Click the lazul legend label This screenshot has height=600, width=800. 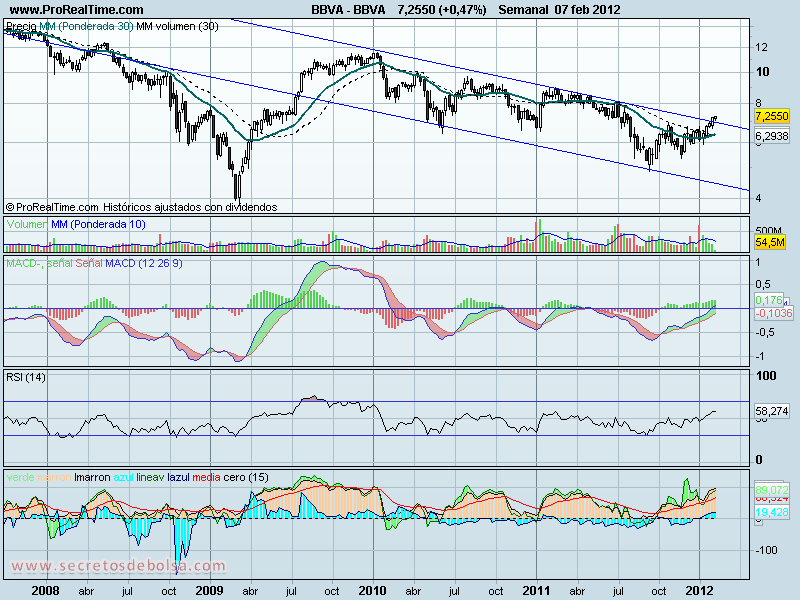click(x=178, y=477)
